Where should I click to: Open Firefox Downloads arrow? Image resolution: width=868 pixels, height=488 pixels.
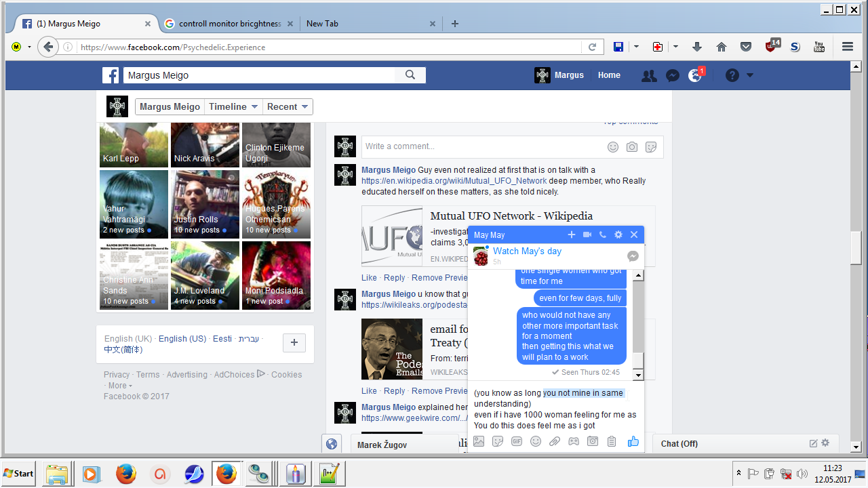click(697, 47)
